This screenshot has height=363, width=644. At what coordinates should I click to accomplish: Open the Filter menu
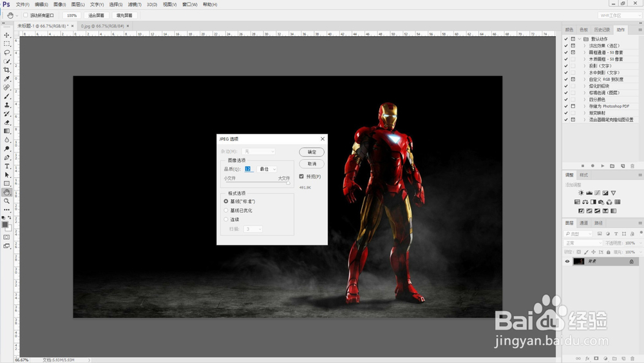[135, 5]
